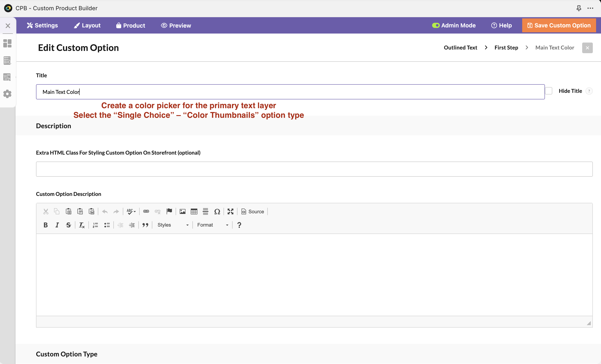Open the three-dot more options menu

coord(590,8)
